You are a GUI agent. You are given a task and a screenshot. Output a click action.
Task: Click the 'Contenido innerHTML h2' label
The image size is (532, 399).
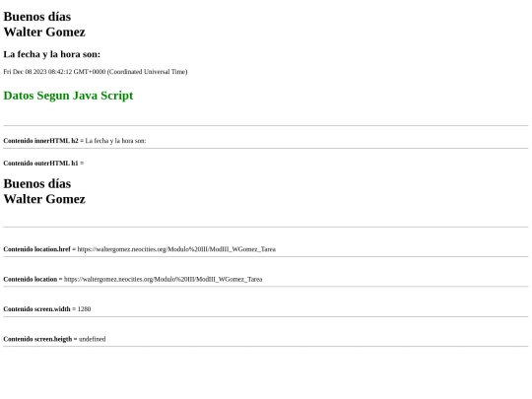[40, 141]
